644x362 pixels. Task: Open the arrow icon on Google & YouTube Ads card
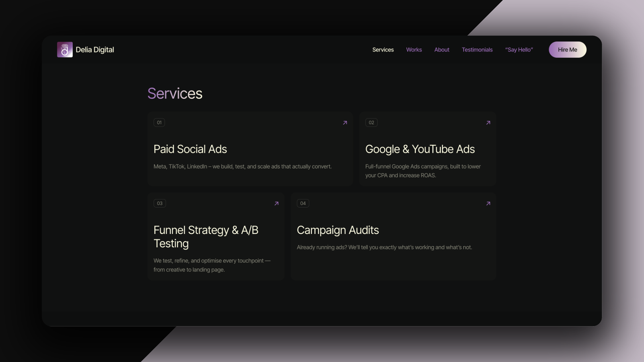click(x=488, y=123)
